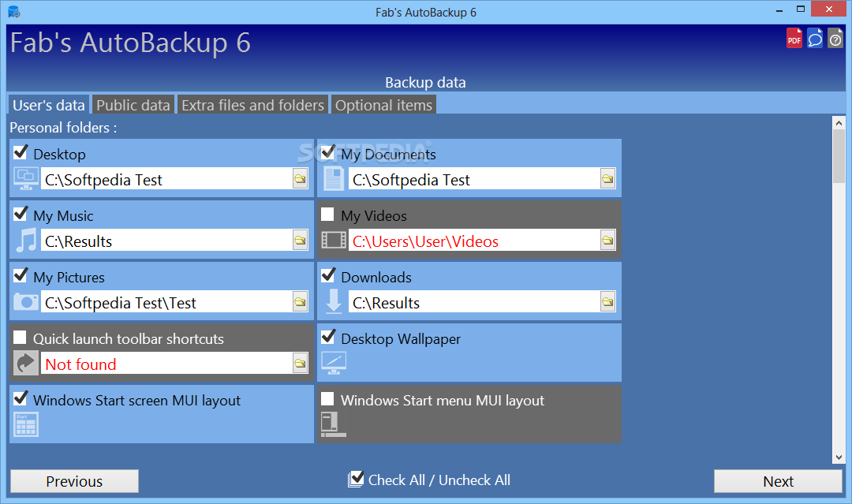Click the Start screen tiles icon
The image size is (852, 504).
pos(25,424)
